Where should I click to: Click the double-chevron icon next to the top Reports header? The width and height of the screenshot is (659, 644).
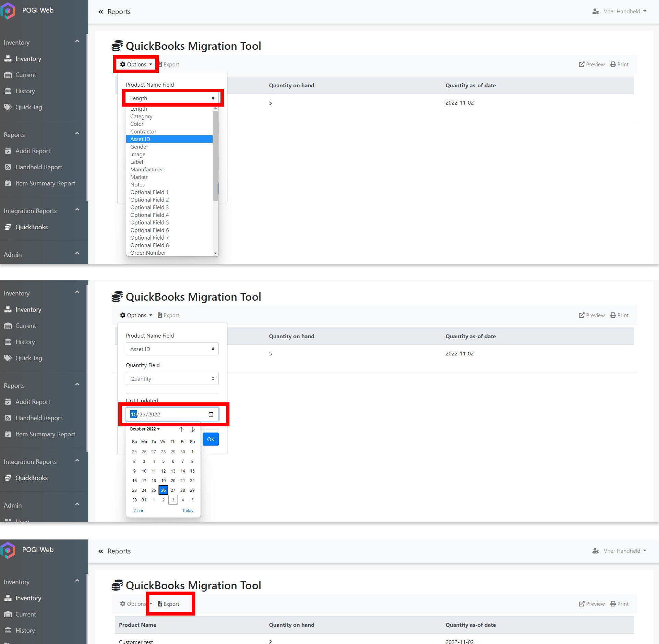tap(100, 12)
